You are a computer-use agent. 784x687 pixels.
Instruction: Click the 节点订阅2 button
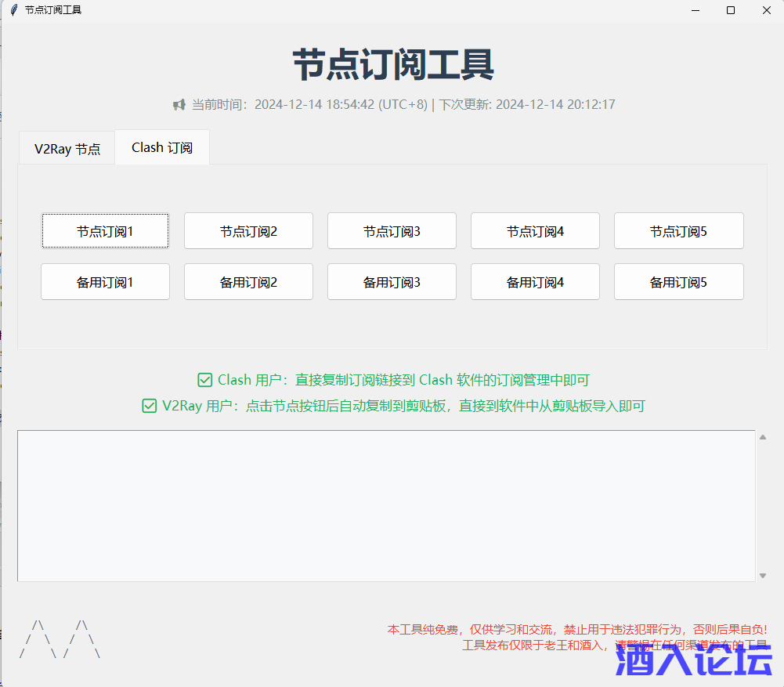[248, 230]
